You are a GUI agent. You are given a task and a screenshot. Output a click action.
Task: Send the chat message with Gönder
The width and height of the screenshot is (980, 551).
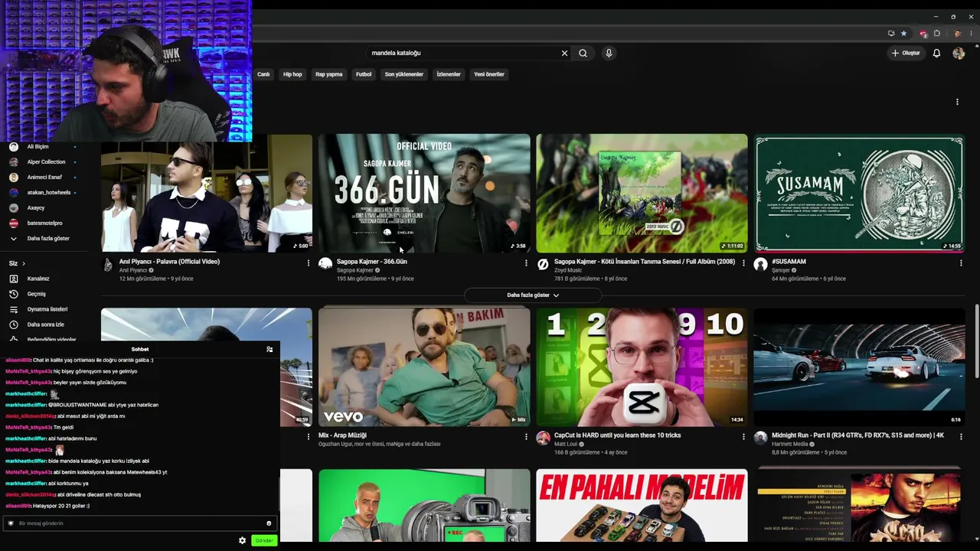coord(264,540)
